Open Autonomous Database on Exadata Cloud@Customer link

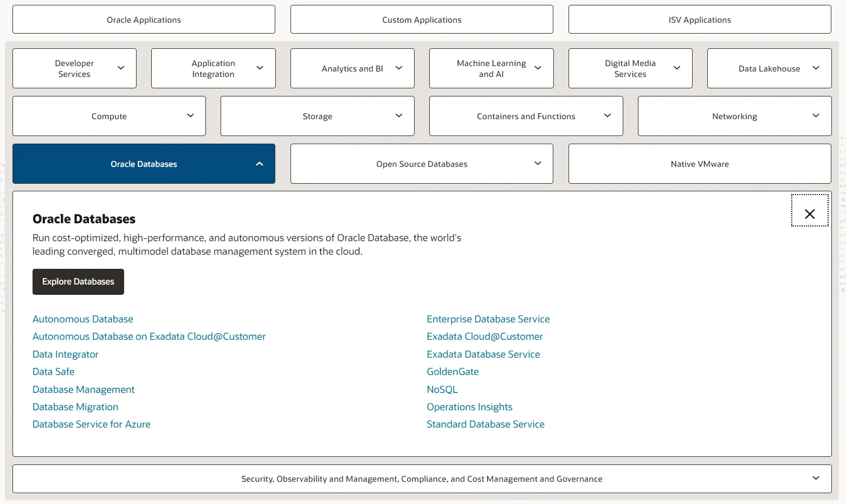(149, 337)
